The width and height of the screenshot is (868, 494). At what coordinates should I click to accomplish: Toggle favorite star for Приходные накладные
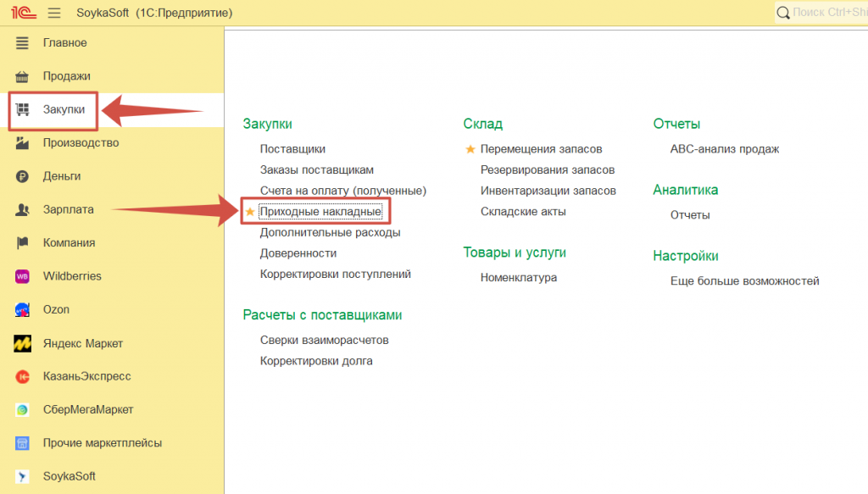(x=250, y=211)
